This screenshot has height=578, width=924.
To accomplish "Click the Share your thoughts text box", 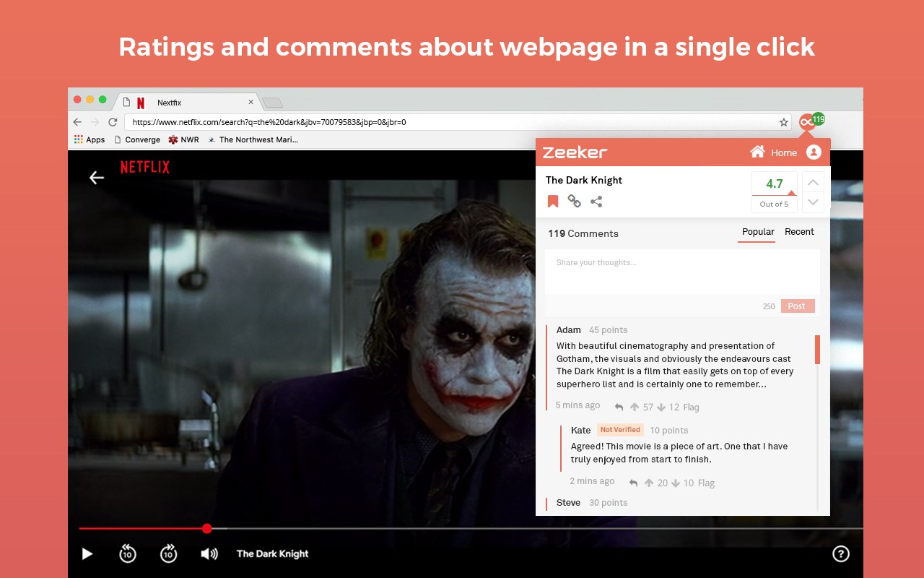I will click(682, 272).
